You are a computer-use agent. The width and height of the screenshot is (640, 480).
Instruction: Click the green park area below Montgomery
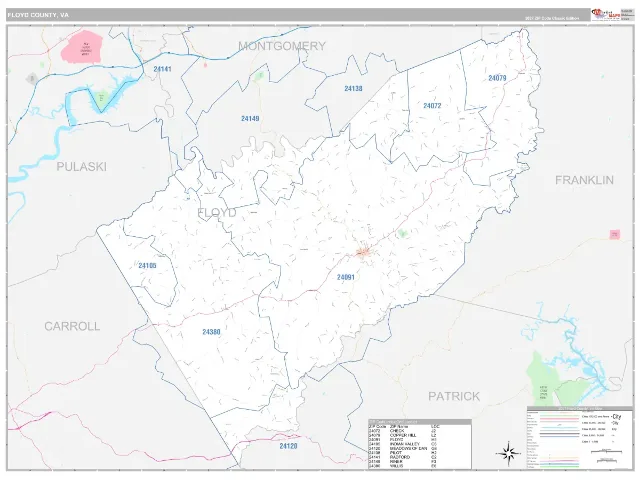click(x=260, y=76)
